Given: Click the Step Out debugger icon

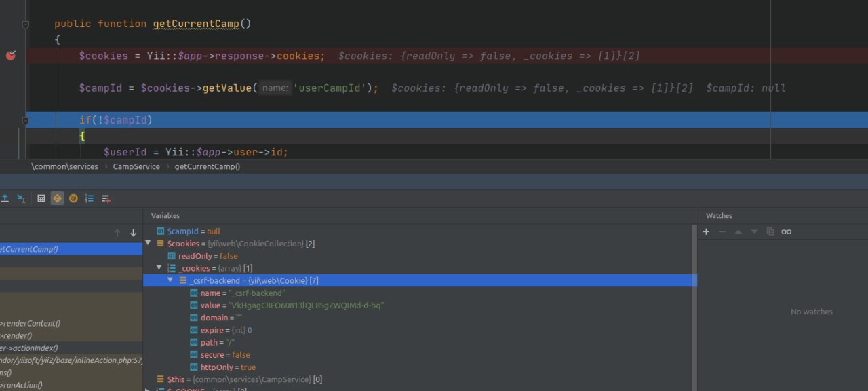Looking at the screenshot, I should click(5, 198).
